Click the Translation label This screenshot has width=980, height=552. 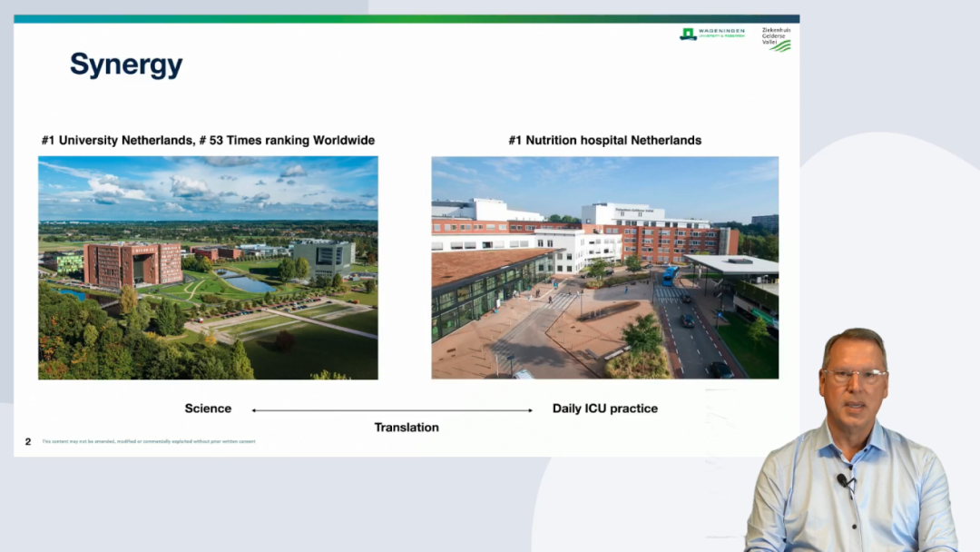click(407, 428)
